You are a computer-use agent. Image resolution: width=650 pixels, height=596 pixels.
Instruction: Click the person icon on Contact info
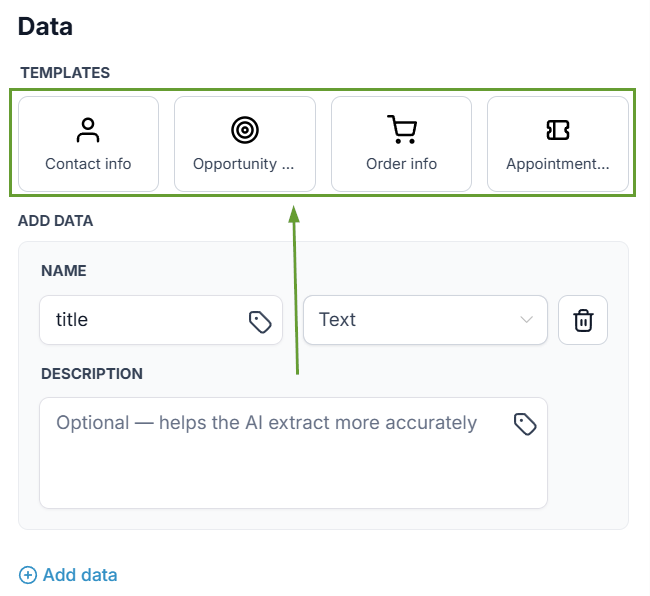pyautogui.click(x=88, y=130)
